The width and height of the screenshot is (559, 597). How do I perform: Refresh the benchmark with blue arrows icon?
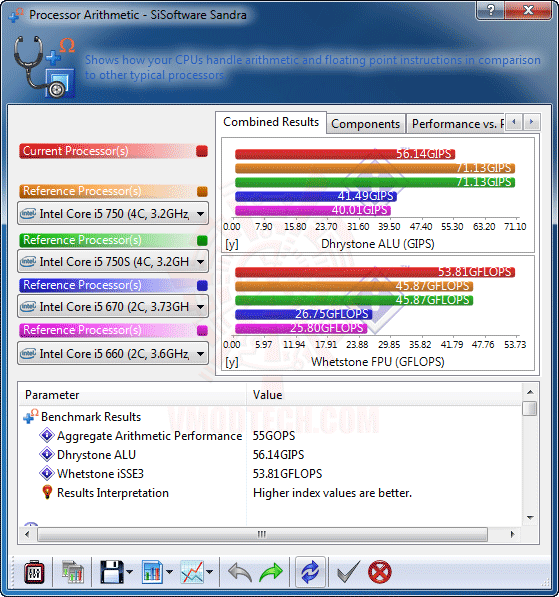310,571
